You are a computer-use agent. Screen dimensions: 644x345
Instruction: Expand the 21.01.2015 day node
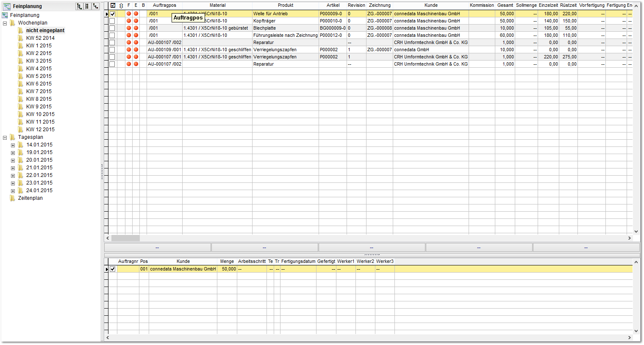pos(13,168)
